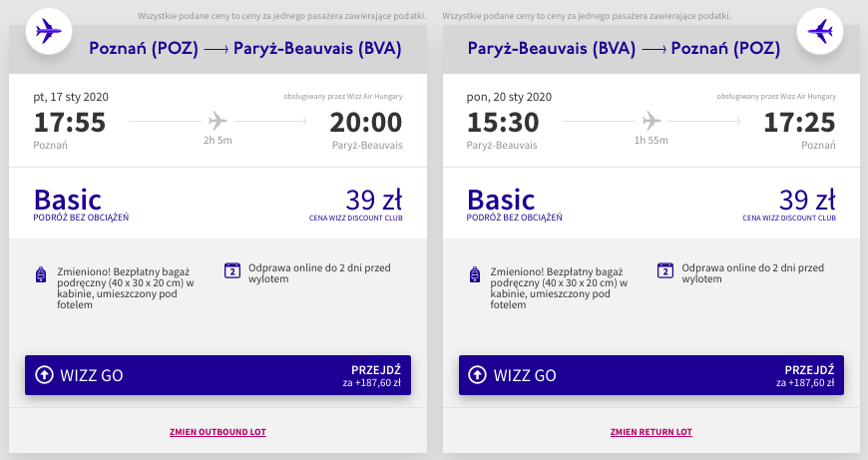Select the outbound Basic fare heading
The height and width of the screenshot is (460, 868).
point(68,200)
